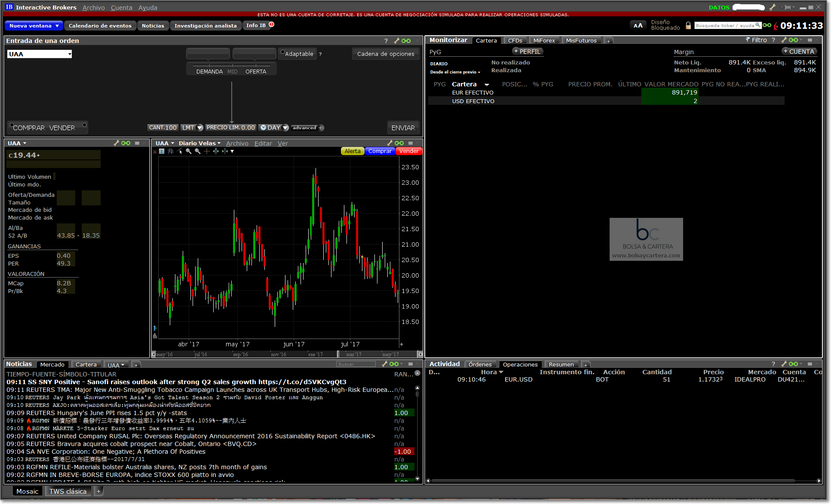831x504 pixels.
Task: Click the compress horizontal spacing icon in the chart toolbar
Action: pos(225,151)
